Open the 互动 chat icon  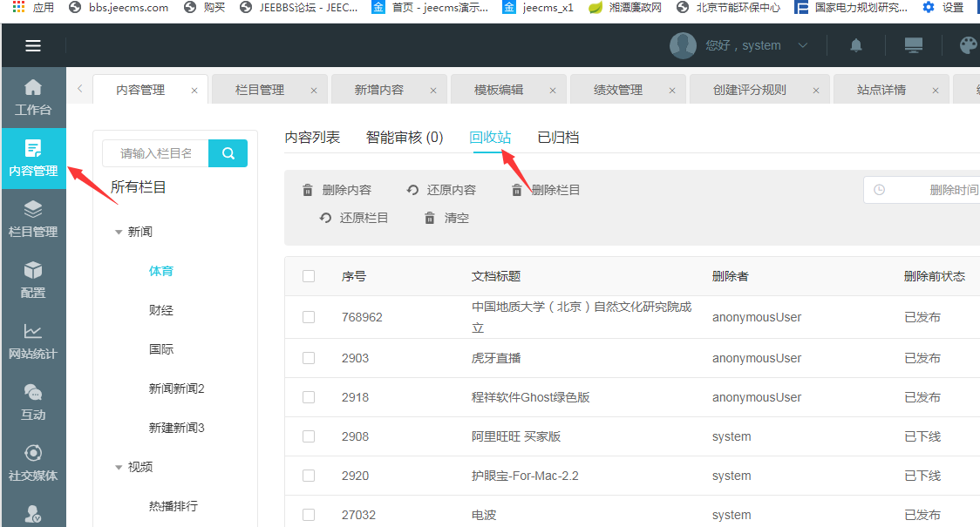[33, 402]
